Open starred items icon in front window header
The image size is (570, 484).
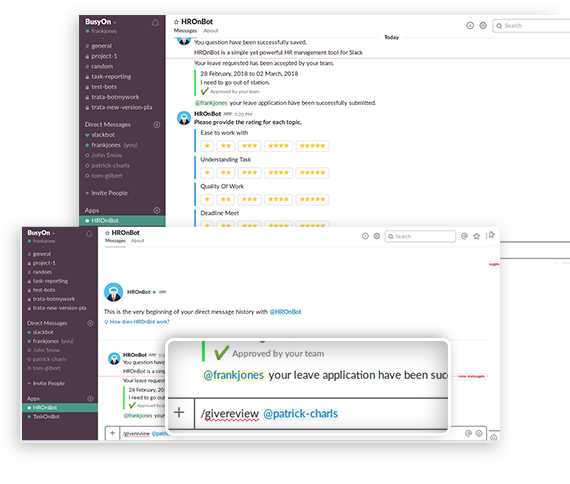click(477, 236)
